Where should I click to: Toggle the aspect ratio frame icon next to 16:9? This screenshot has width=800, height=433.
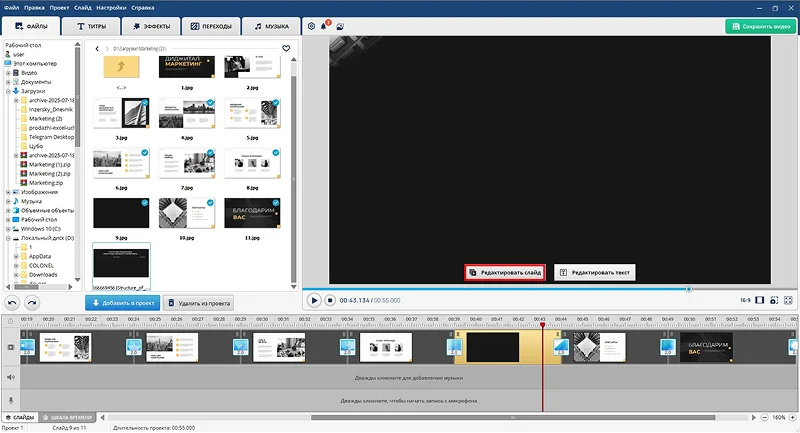(x=760, y=300)
